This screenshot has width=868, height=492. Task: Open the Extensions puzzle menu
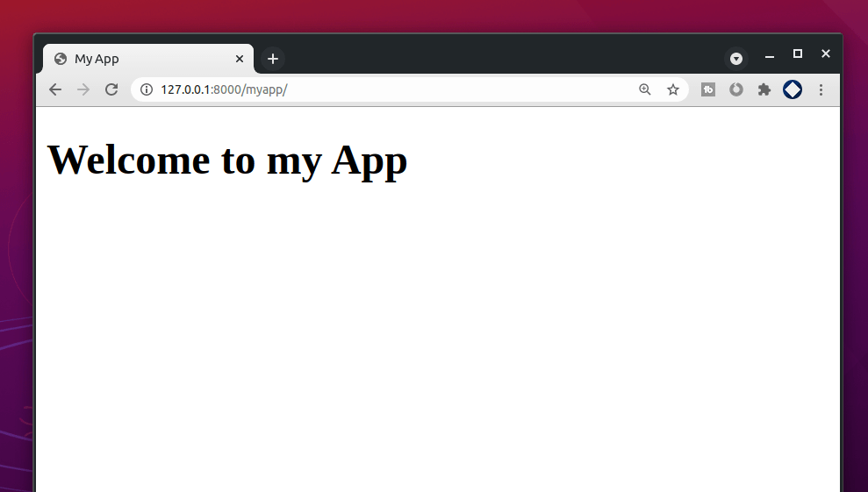tap(764, 89)
